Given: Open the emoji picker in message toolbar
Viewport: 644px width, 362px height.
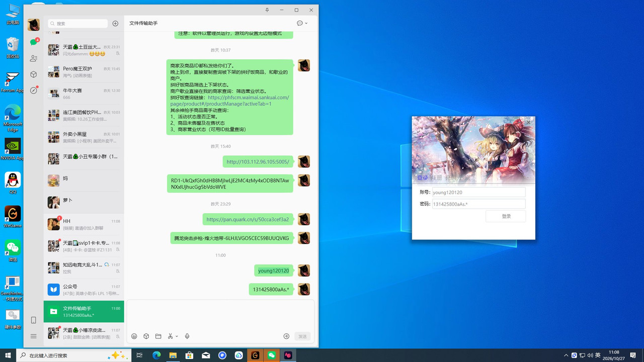Looking at the screenshot, I should point(134,336).
